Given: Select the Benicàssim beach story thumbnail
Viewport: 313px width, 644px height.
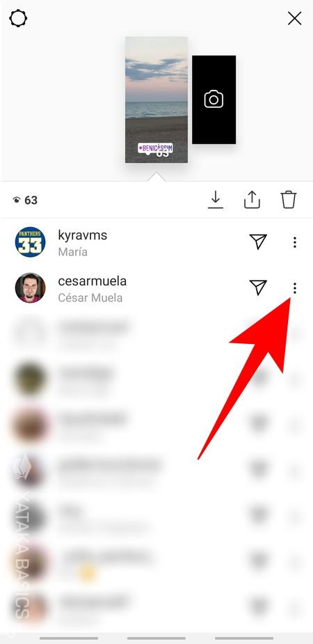Looking at the screenshot, I should [156, 100].
